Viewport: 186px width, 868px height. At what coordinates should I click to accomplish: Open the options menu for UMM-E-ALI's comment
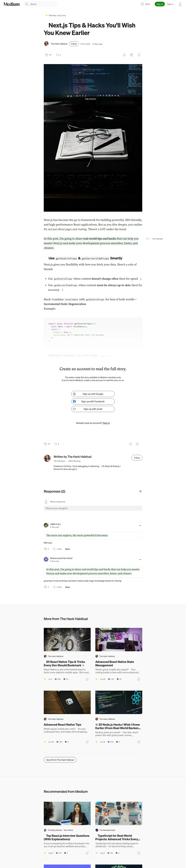tap(140, 525)
